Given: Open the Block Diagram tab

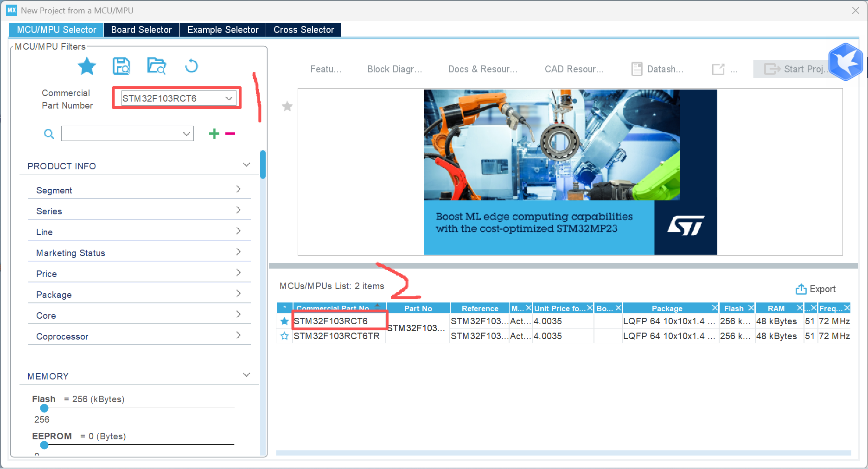Looking at the screenshot, I should [x=395, y=69].
